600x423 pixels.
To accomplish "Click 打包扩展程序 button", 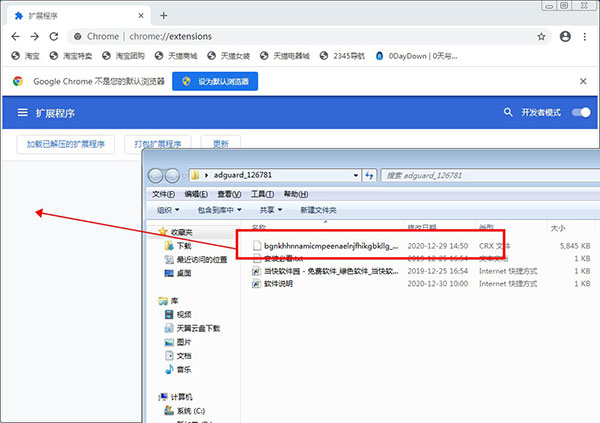I will coord(158,144).
